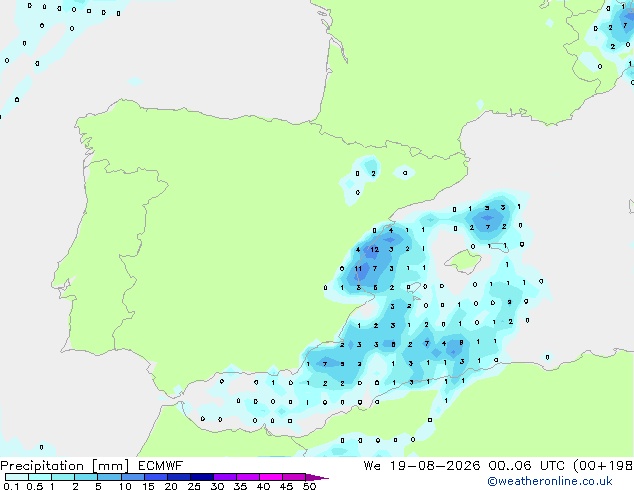Select the 10–15 mm blue legend swatch

(133, 477)
